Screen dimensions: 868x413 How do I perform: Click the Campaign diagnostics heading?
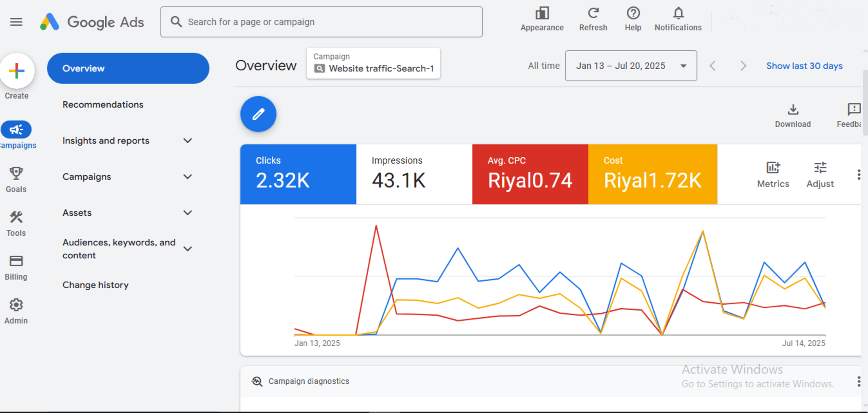(x=309, y=381)
